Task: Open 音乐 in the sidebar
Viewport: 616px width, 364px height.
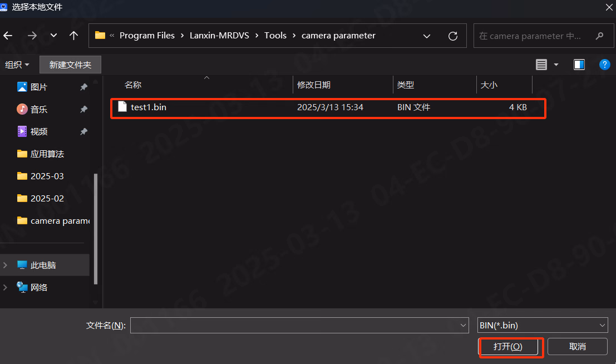Action: click(38, 109)
